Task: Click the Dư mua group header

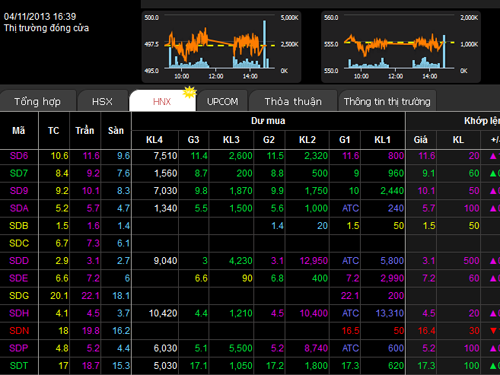Action: (x=268, y=121)
